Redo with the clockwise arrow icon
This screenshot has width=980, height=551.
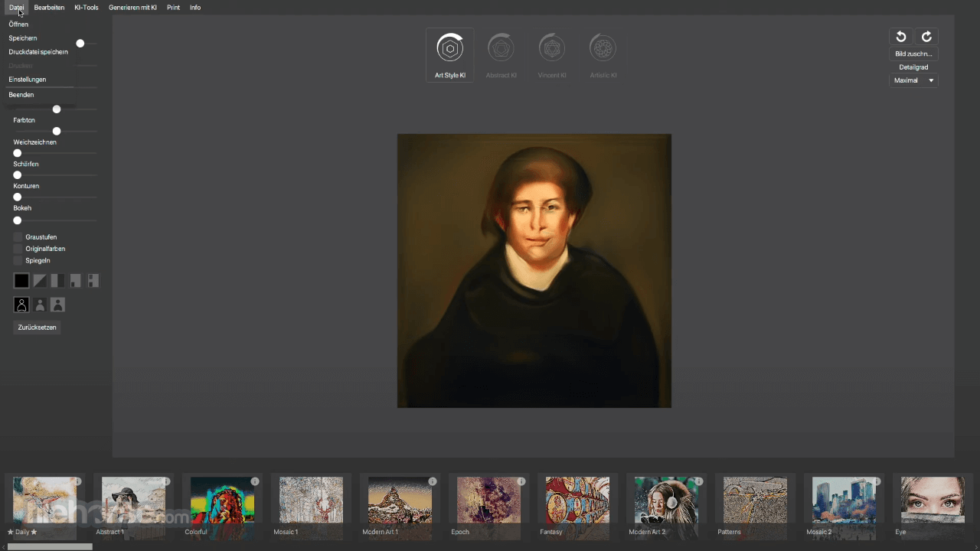click(926, 37)
